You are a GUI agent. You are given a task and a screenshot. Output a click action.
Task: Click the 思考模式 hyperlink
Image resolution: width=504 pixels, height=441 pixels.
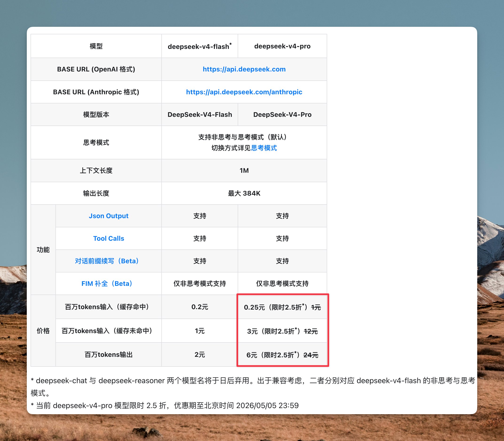pos(264,148)
